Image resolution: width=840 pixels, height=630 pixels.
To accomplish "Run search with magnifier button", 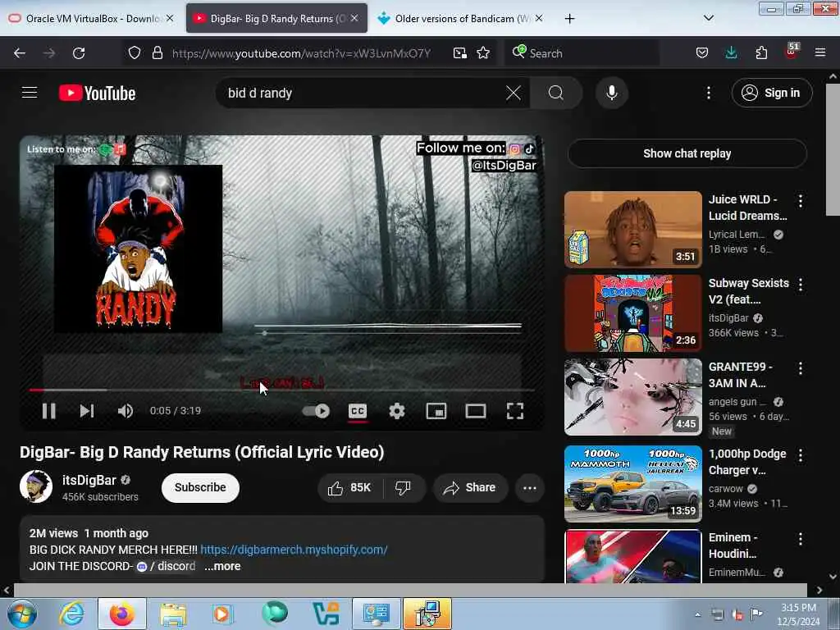I will click(x=555, y=93).
